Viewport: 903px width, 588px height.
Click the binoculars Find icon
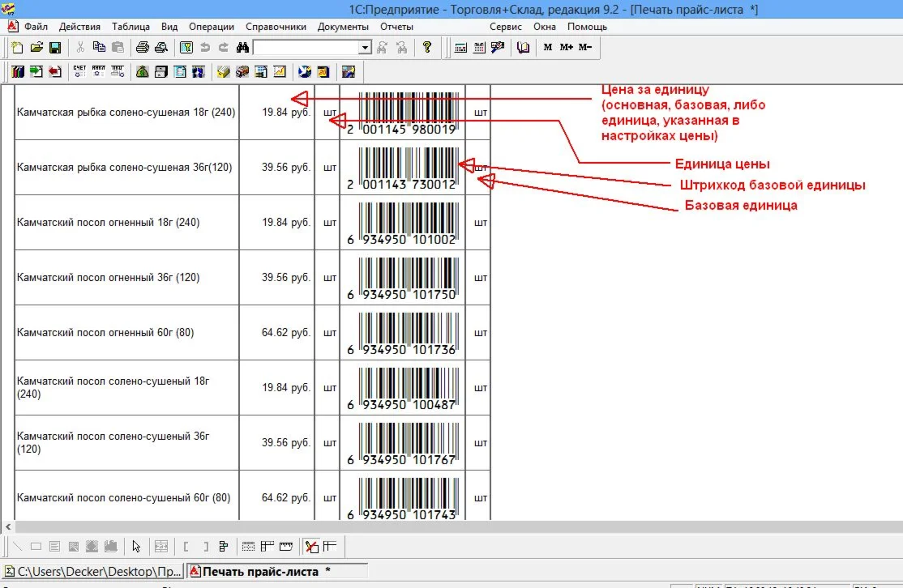(x=242, y=48)
